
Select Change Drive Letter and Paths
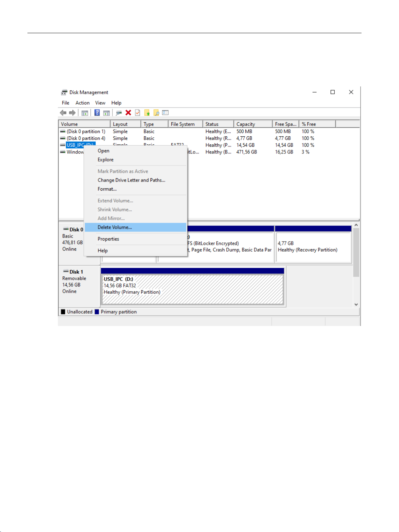tap(136, 180)
